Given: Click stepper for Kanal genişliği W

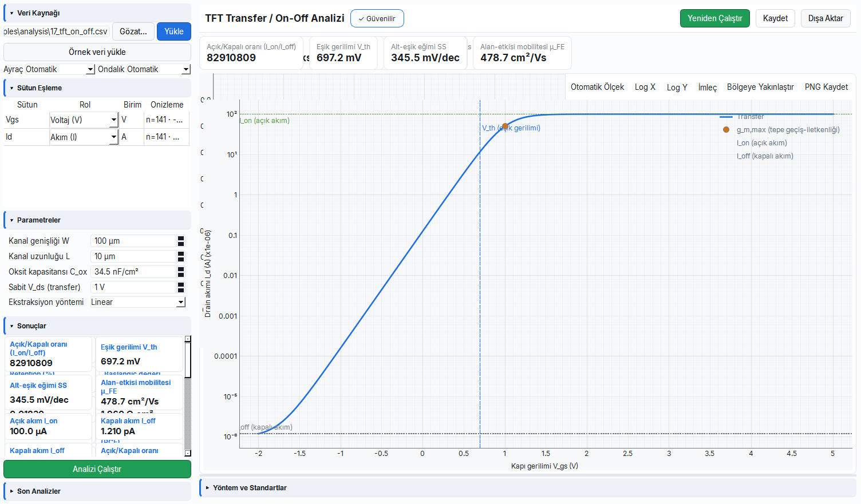Looking at the screenshot, I should 181,241.
